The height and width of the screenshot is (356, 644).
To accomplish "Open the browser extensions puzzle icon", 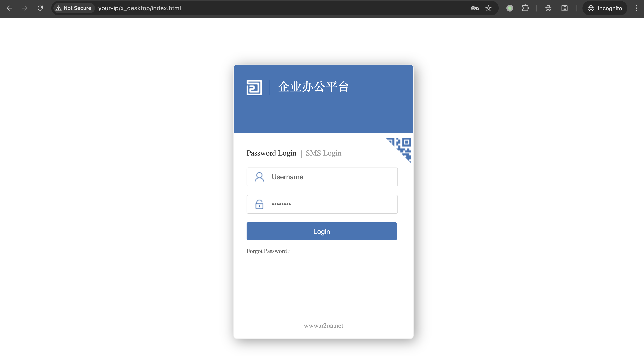I will [x=525, y=8].
